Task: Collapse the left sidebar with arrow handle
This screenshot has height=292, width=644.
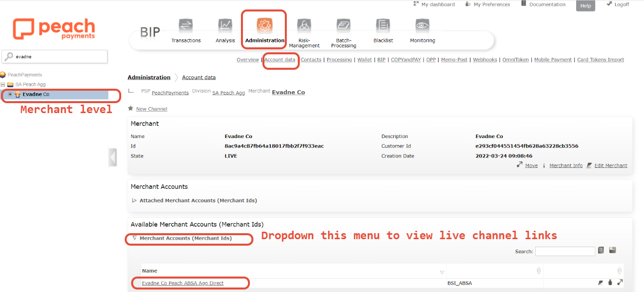Action: (113, 157)
